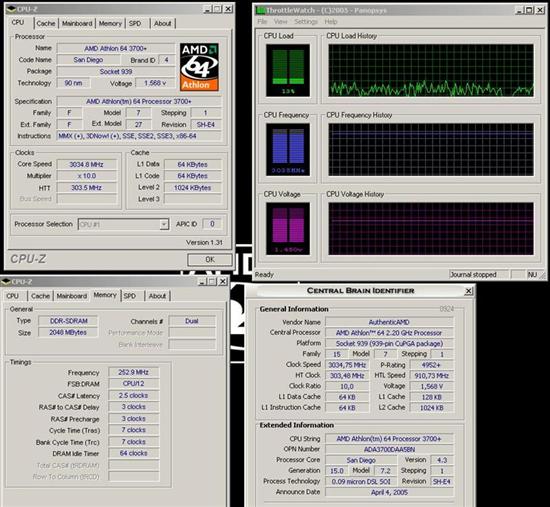Click the CPU Load History graph
Viewport: 550px width, 507px height.
[x=431, y=71]
